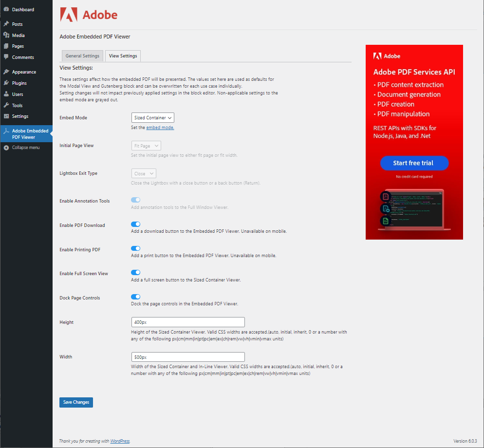Click the Posts pushpin icon
Image resolution: width=484 pixels, height=448 pixels.
(x=6, y=24)
